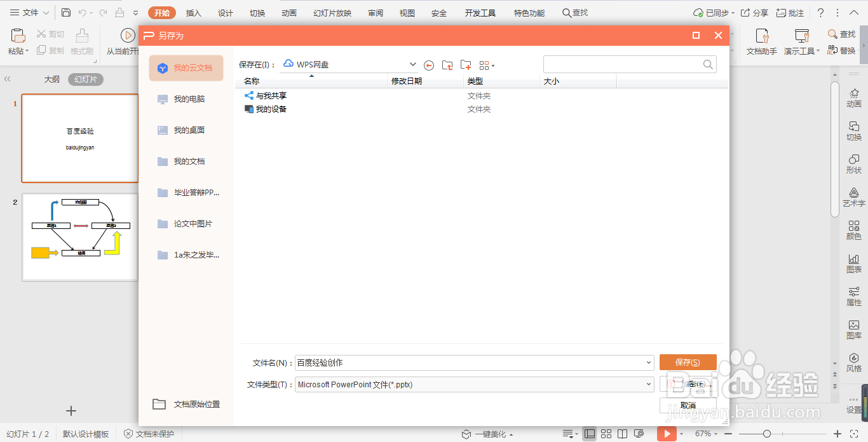
Task: Click the 粘贴 paste icon
Action: (x=18, y=36)
